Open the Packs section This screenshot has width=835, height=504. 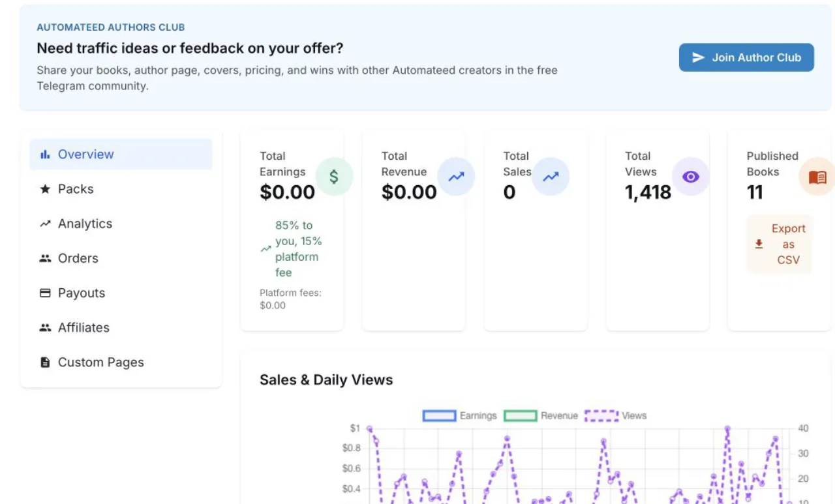tap(121, 189)
